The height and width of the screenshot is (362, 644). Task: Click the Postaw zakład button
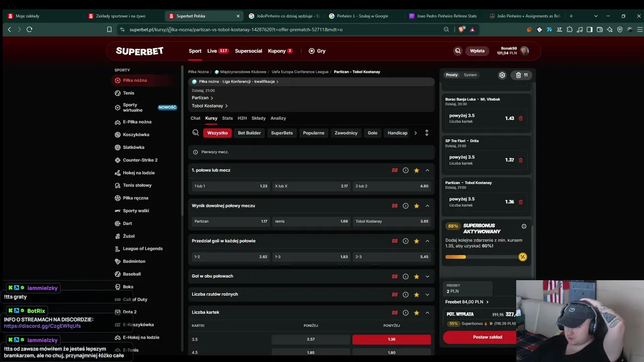[x=480, y=337]
